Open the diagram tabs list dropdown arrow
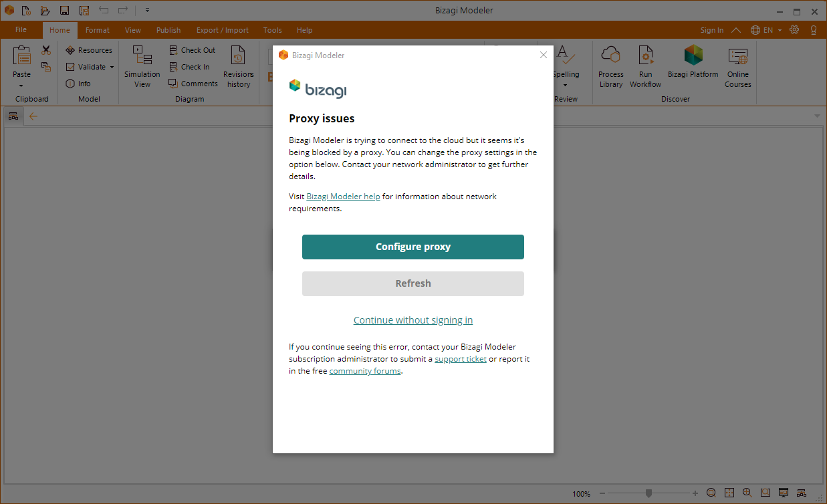The width and height of the screenshot is (827, 504). (817, 116)
